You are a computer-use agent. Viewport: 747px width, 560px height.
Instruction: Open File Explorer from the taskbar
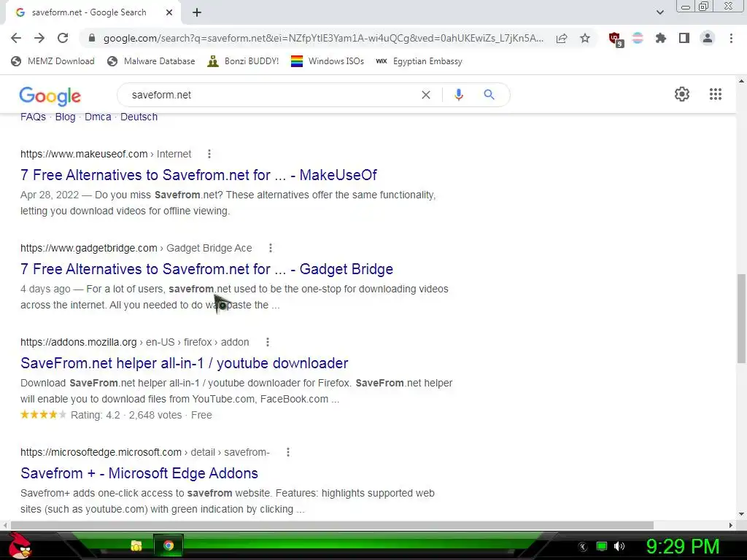click(136, 545)
